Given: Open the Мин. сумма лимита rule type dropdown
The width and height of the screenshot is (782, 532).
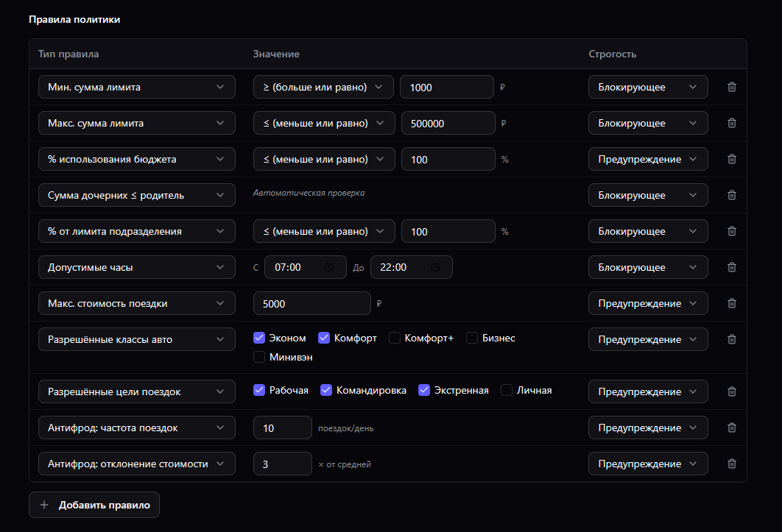Looking at the screenshot, I should (x=136, y=87).
